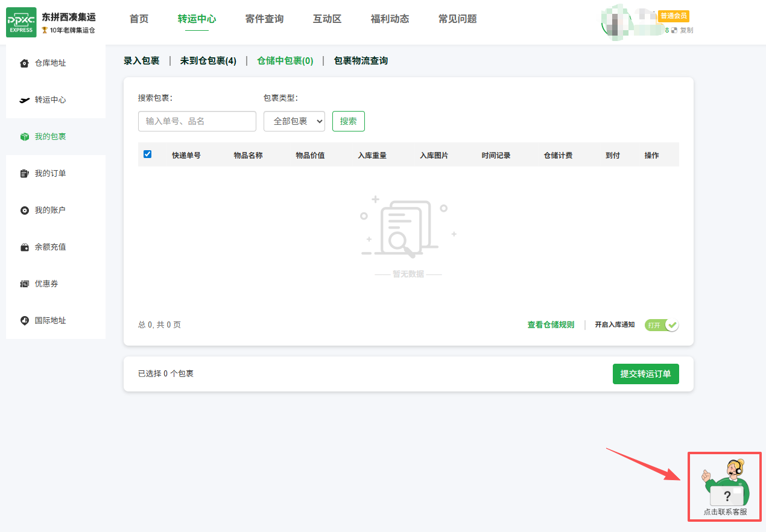Click the account icon for 我的账户
This screenshot has height=532, width=766.
pos(24,211)
